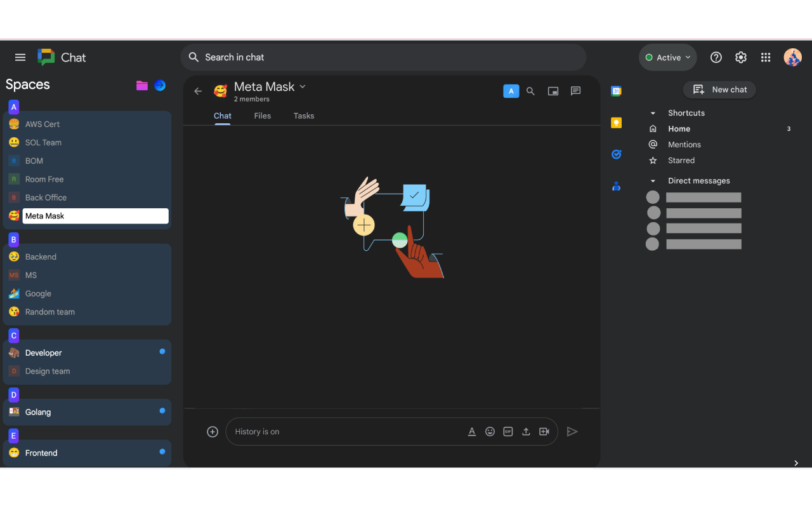Click the magnifier icon in the search bar

(x=194, y=57)
